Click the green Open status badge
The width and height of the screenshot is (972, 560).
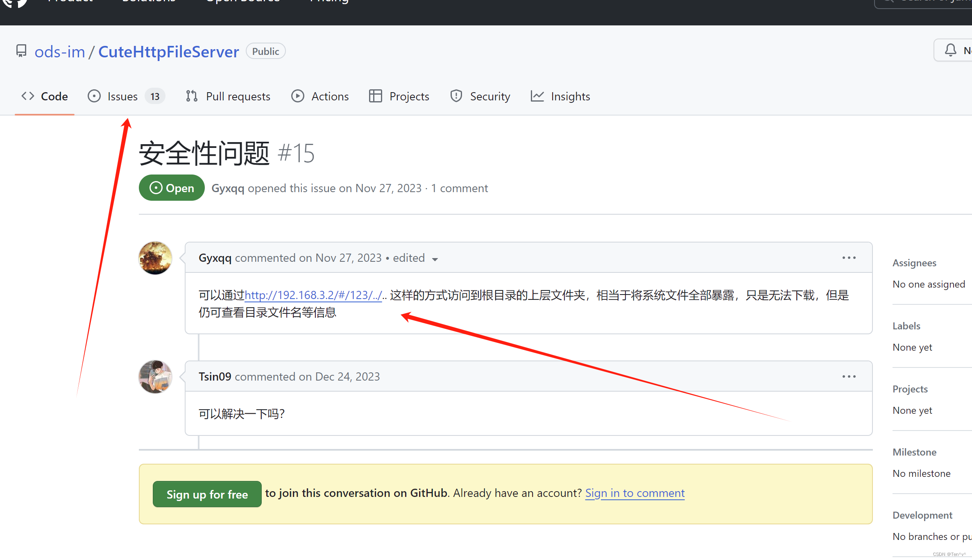[172, 188]
